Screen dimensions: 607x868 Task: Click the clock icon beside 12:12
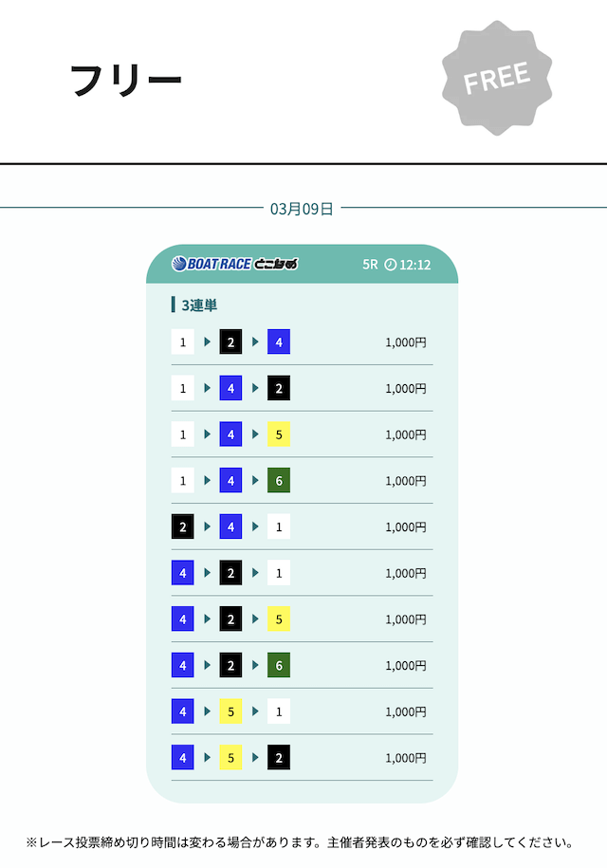[x=390, y=265]
